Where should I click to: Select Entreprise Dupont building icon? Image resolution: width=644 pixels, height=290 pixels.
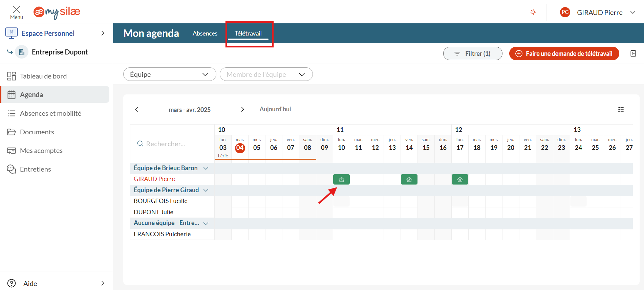tap(22, 52)
